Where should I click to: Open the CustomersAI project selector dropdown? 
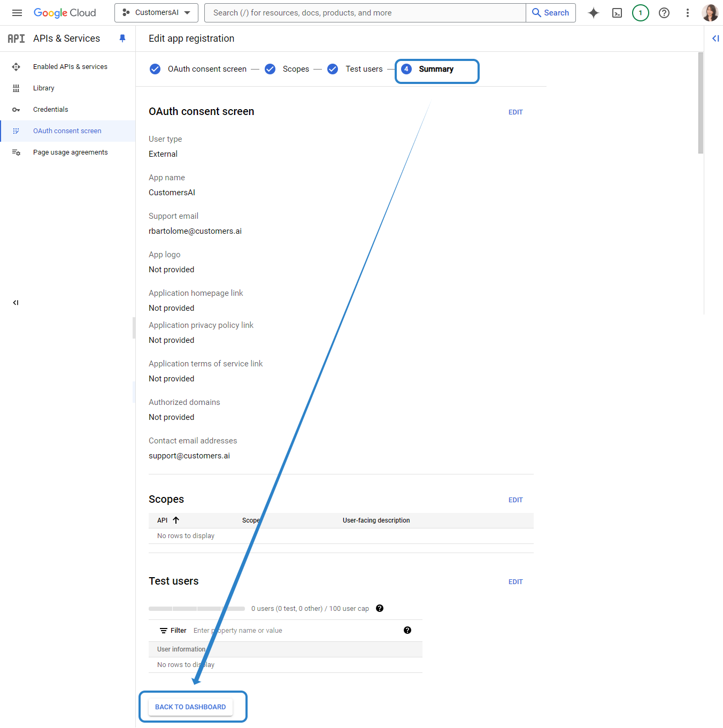tap(156, 13)
